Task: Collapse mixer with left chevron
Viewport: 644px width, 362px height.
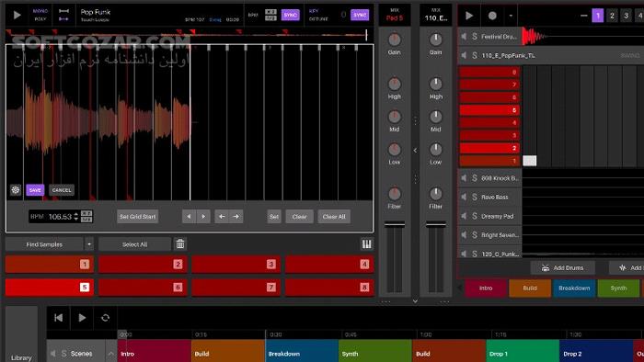Action: pos(415,151)
